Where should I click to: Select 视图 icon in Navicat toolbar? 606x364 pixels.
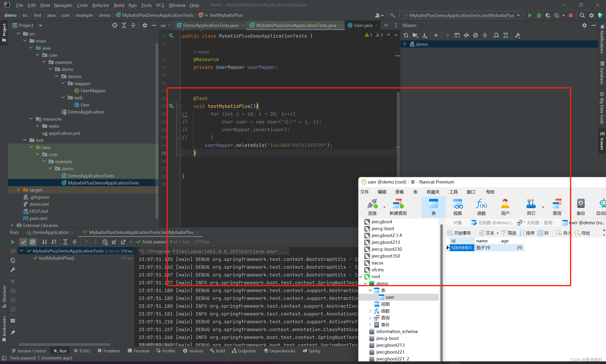458,207
